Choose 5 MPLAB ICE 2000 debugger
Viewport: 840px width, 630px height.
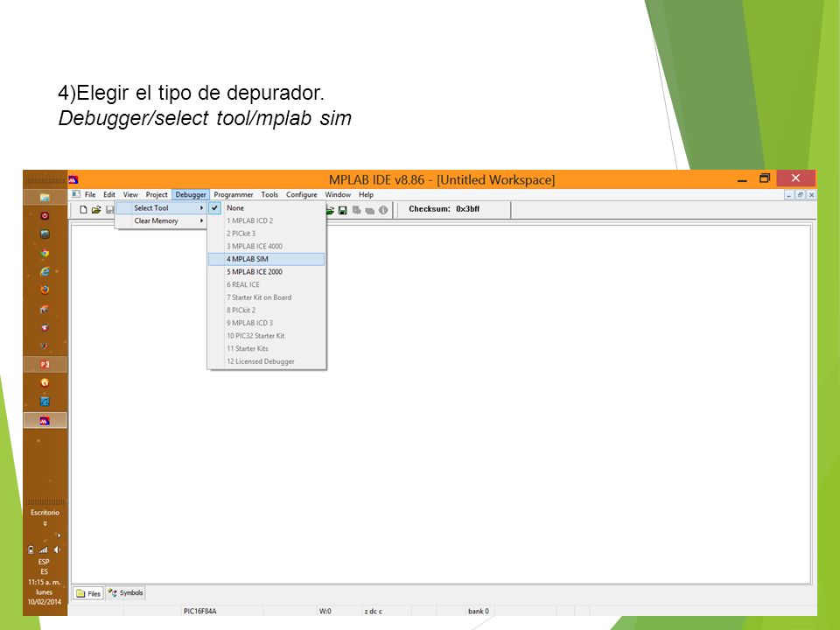[266, 271]
